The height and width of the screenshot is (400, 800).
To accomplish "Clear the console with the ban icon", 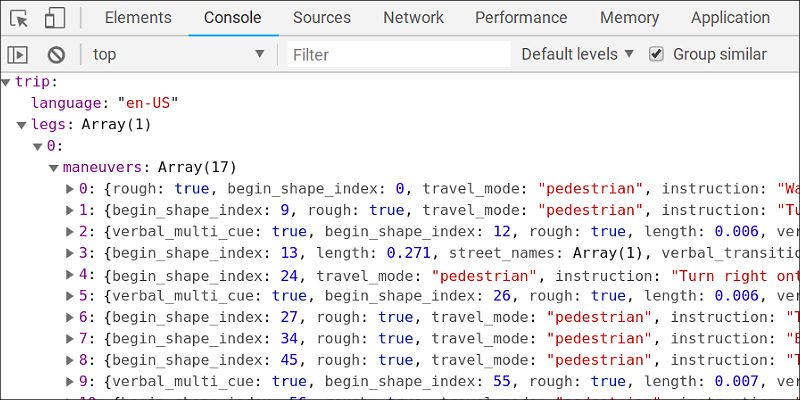I will click(x=56, y=55).
